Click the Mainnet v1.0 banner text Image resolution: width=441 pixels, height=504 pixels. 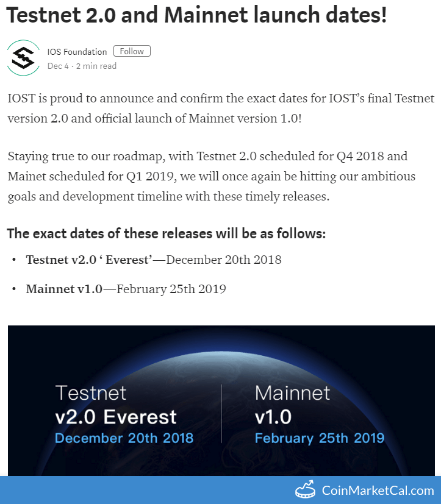(292, 405)
